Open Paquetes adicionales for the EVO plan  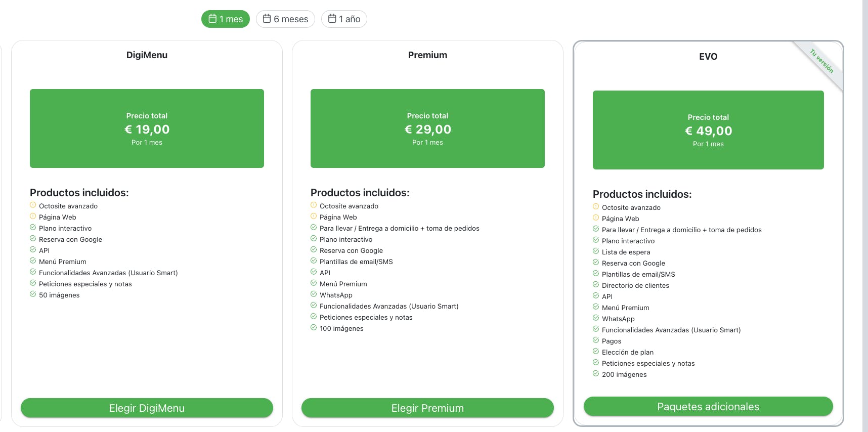[708, 407]
